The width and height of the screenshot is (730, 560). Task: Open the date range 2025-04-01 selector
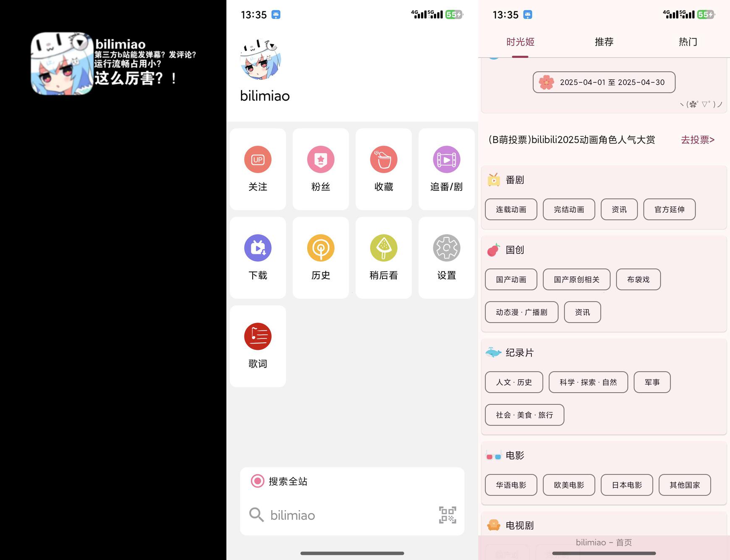604,82
